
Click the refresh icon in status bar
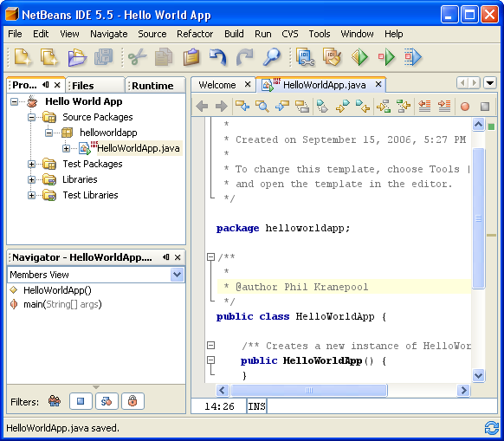pyautogui.click(x=492, y=428)
